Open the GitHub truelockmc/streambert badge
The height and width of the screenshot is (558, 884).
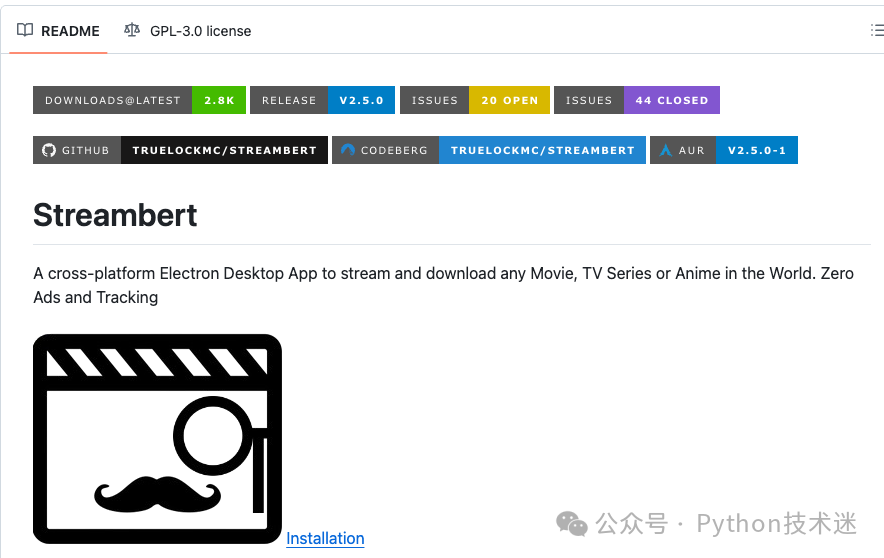click(180, 150)
